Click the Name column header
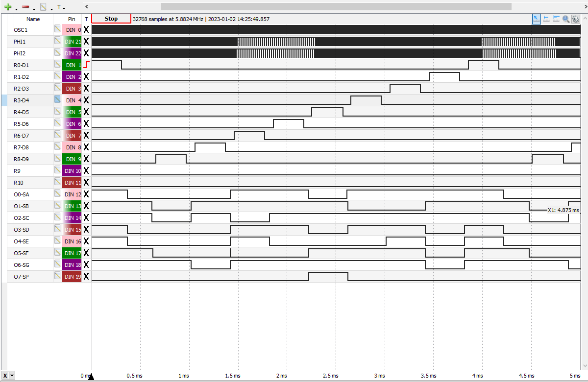This screenshot has width=588, height=382. tap(33, 19)
